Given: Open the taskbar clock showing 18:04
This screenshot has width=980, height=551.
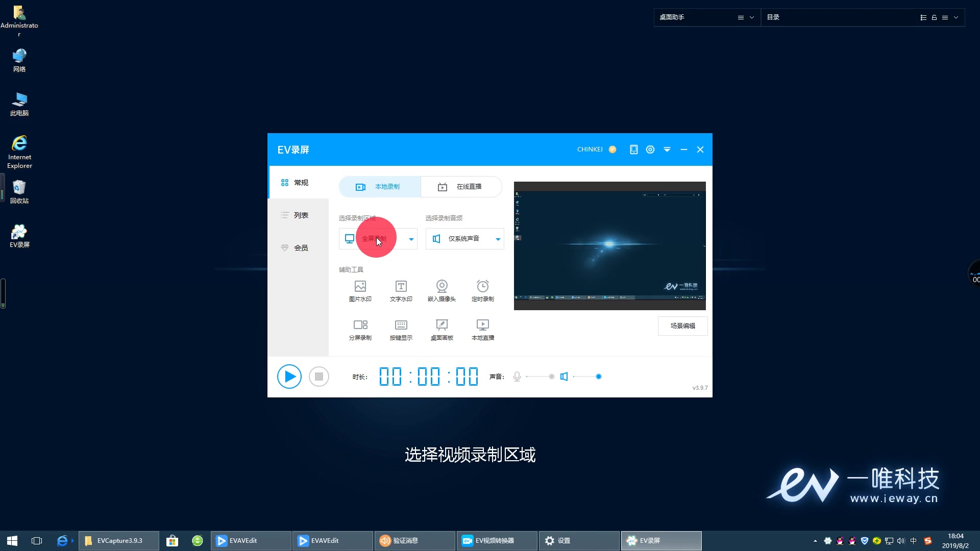Looking at the screenshot, I should tap(955, 541).
